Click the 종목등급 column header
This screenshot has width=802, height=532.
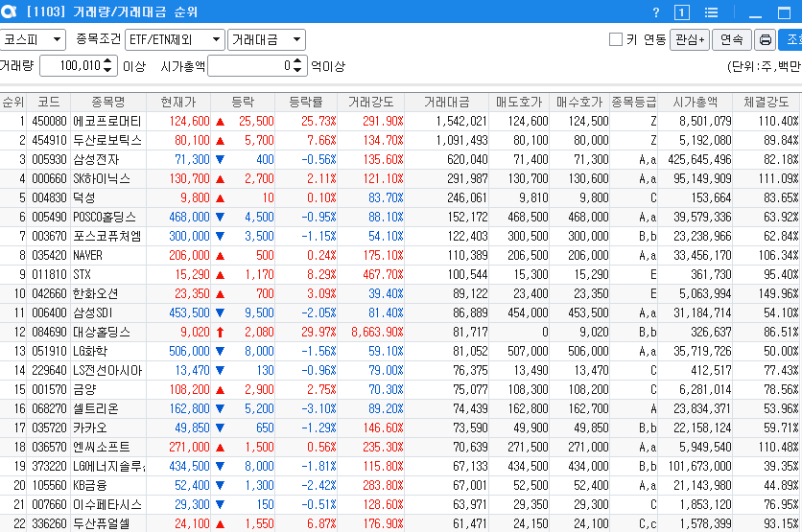(634, 103)
